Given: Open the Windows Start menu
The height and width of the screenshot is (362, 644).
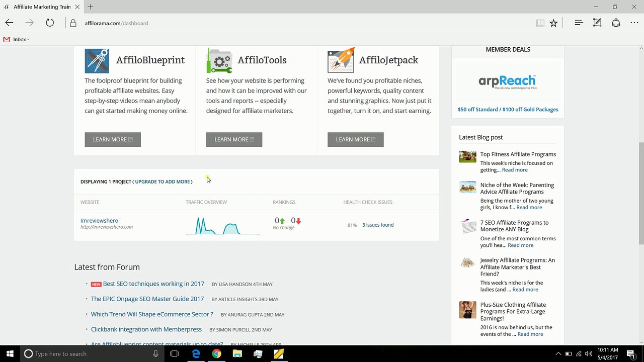Looking at the screenshot, I should click(10, 353).
